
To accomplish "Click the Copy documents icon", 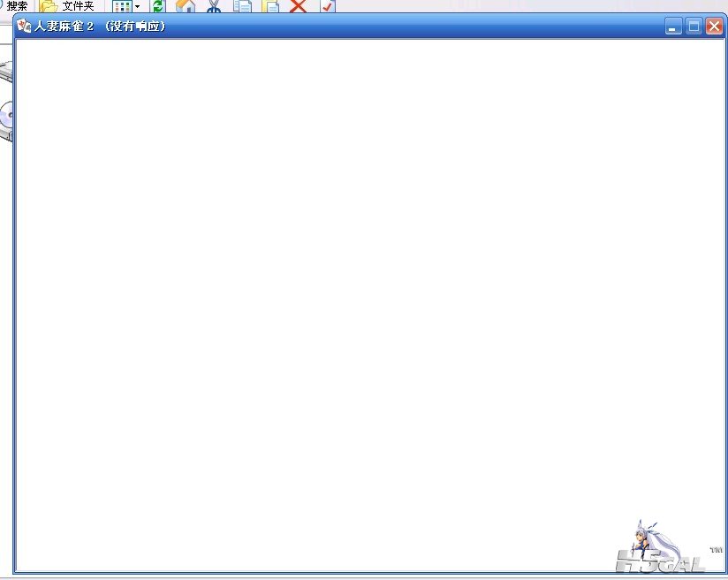I will pyautogui.click(x=242, y=6).
